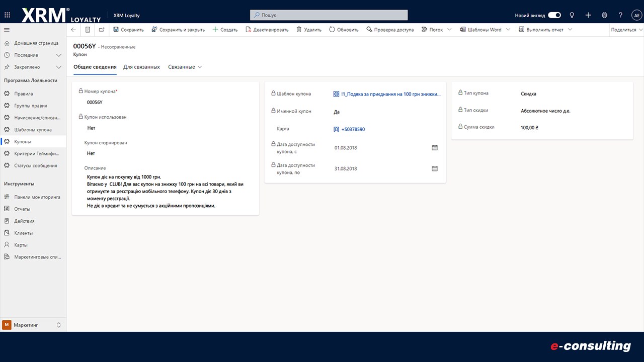Open Шаблоны Word command
The image size is (644, 362).
click(x=480, y=30)
